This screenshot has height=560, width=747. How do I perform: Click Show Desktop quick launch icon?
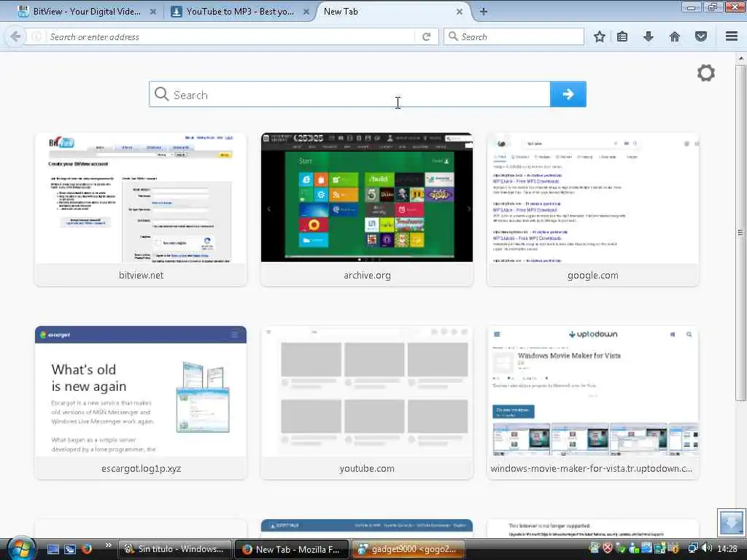53,549
